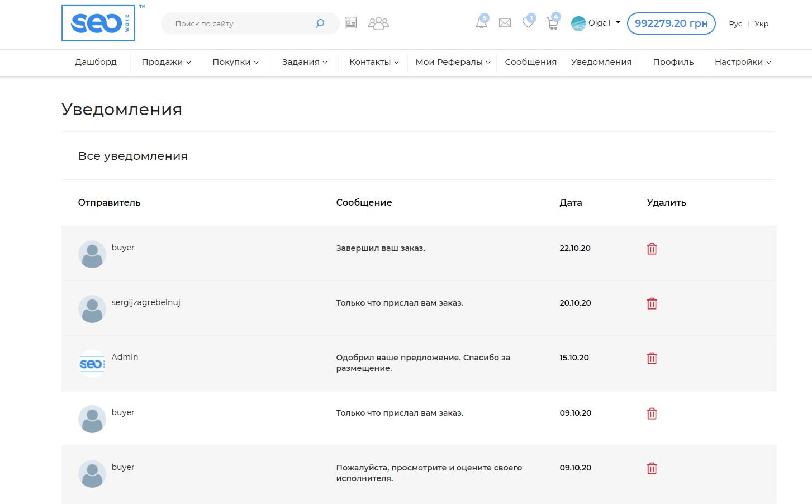The width and height of the screenshot is (812, 504).
Task: Switch language to Укр
Action: 761,24
